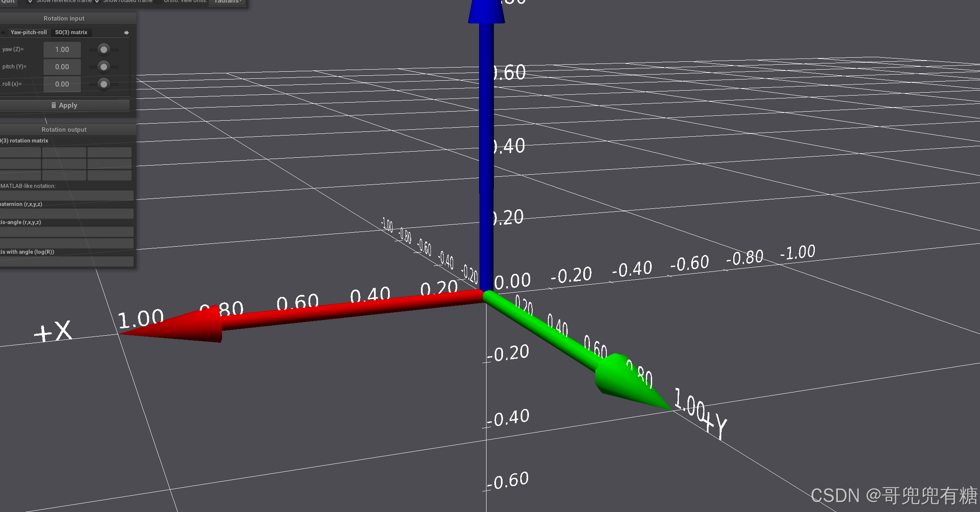The height and width of the screenshot is (512, 980).
Task: Focus the roll (x) value field
Action: 62,84
